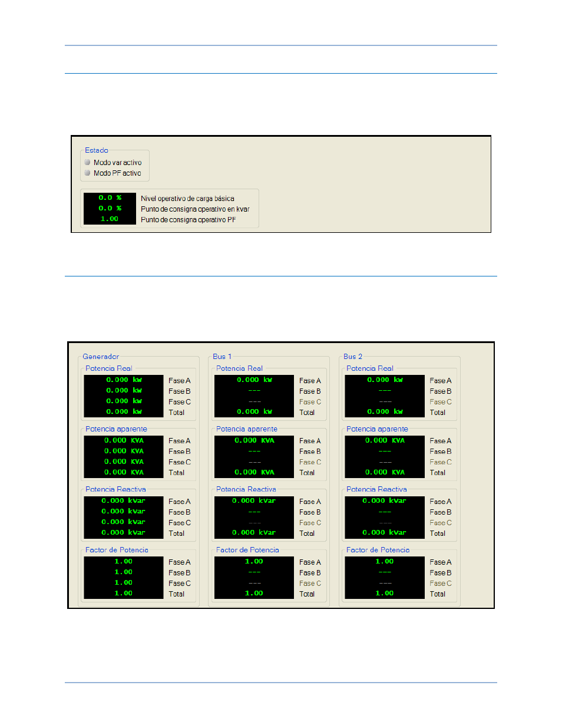Select the Estado group title
This screenshot has height=728, width=562.
click(96, 150)
